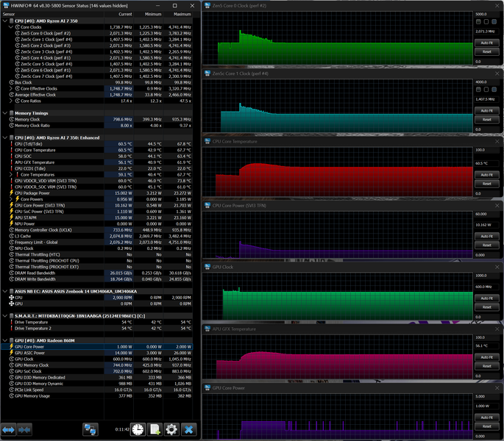This screenshot has height=441, width=504.
Task: Click fan icon beside CPU RPM row
Action: point(12,298)
